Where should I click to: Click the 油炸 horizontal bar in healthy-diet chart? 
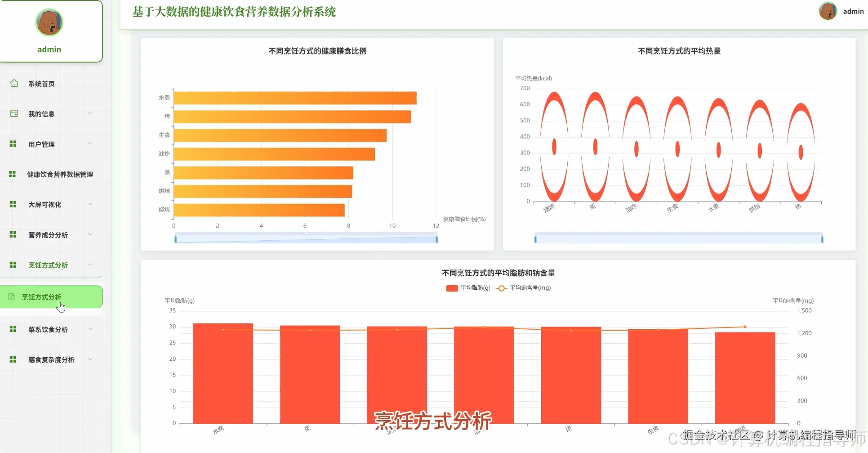point(274,154)
